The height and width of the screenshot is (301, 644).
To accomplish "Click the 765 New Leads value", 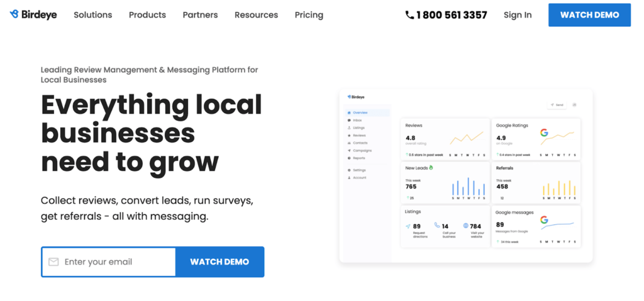I will coord(411,187).
